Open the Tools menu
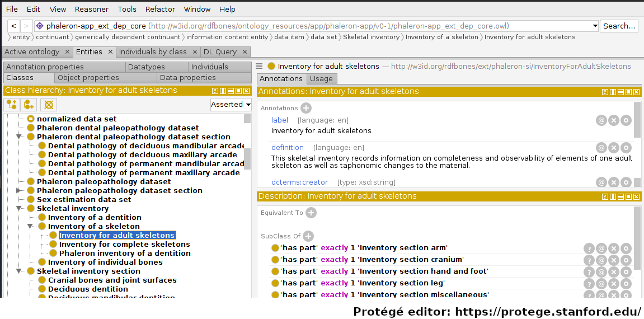 point(127,9)
